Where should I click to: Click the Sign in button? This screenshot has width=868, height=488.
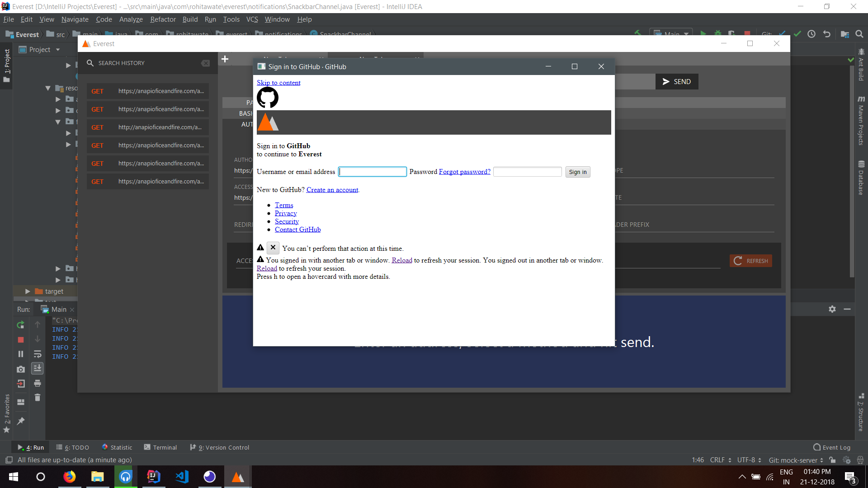point(577,172)
